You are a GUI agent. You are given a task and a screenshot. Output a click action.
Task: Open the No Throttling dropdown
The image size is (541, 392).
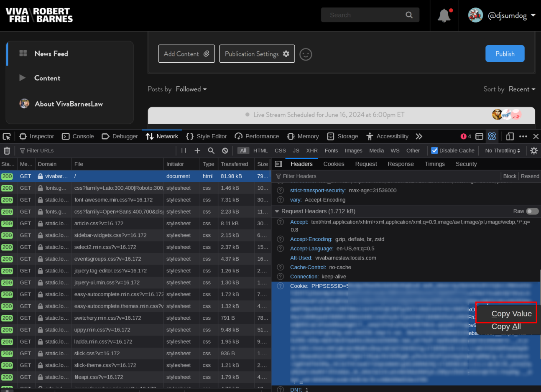click(503, 150)
